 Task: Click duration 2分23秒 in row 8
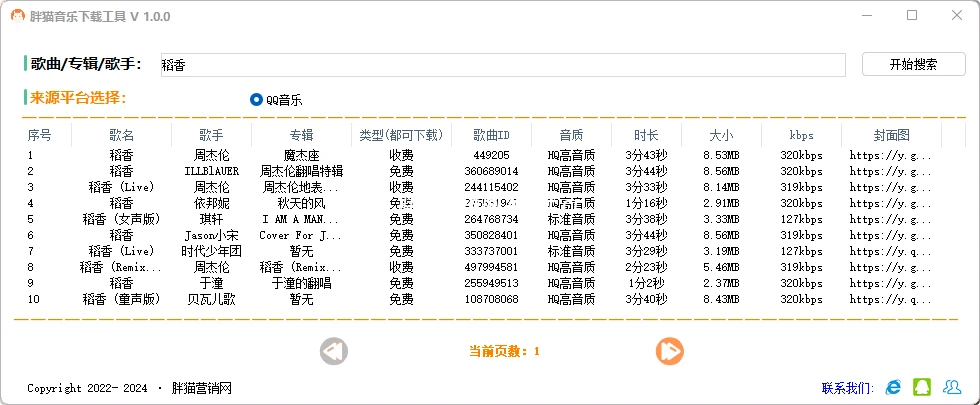(x=646, y=268)
